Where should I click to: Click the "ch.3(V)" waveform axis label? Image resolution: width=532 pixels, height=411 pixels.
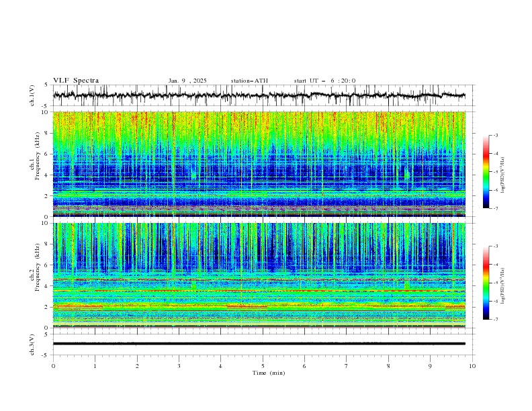tap(32, 345)
